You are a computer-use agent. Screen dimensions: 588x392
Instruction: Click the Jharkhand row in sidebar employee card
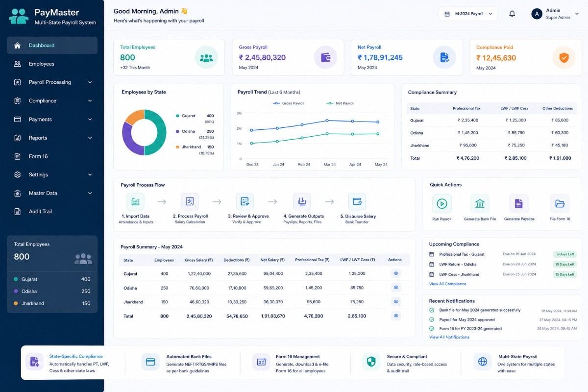[x=52, y=304]
